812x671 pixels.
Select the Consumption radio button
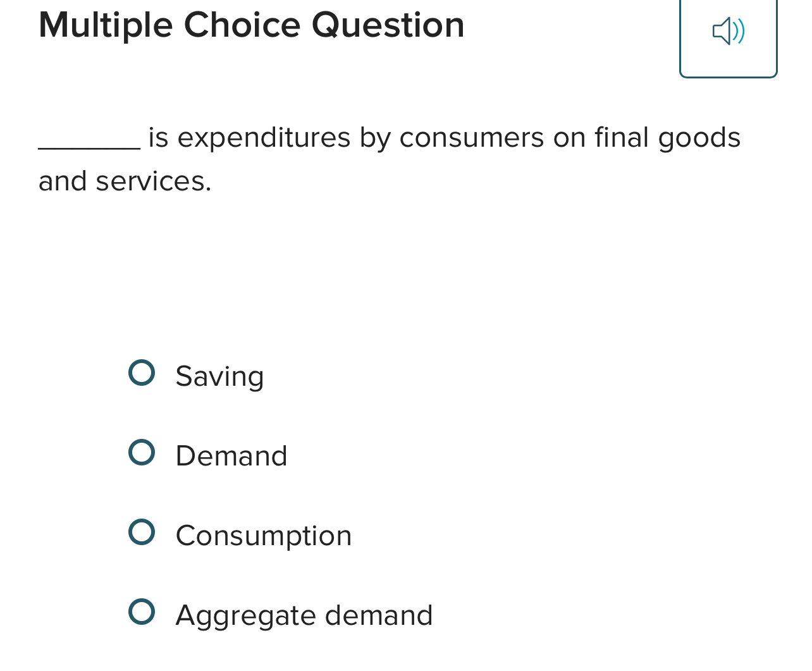pyautogui.click(x=142, y=531)
